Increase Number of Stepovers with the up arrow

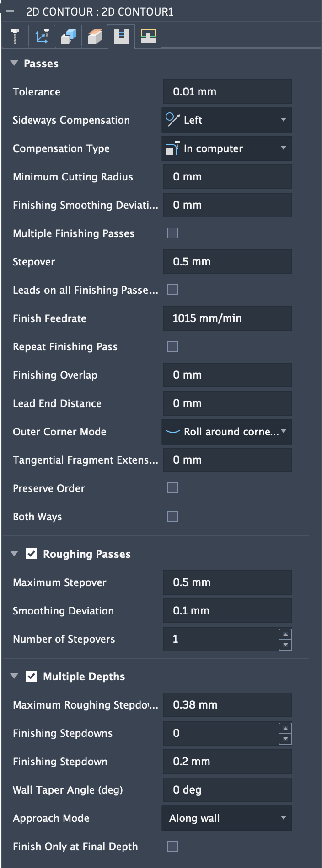tap(285, 634)
